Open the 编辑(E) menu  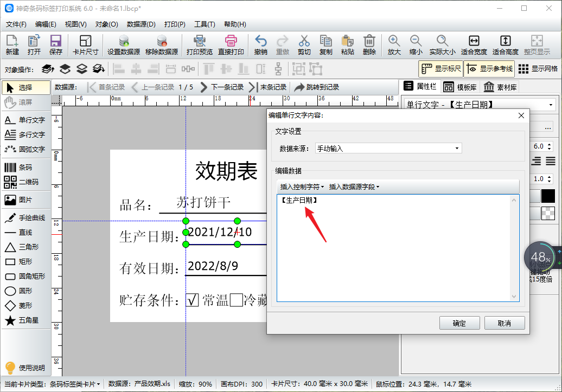click(x=46, y=24)
